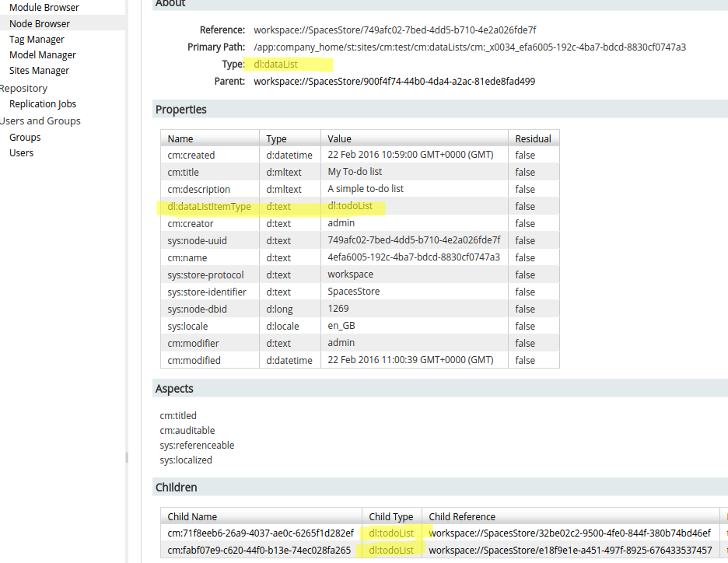Select Repository in the sidebar

pos(23,88)
